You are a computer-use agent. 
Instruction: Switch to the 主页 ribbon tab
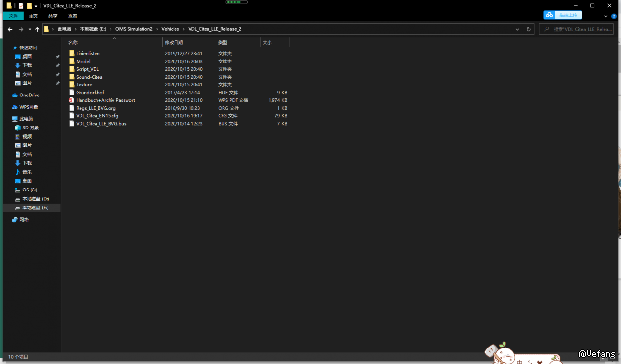point(33,16)
